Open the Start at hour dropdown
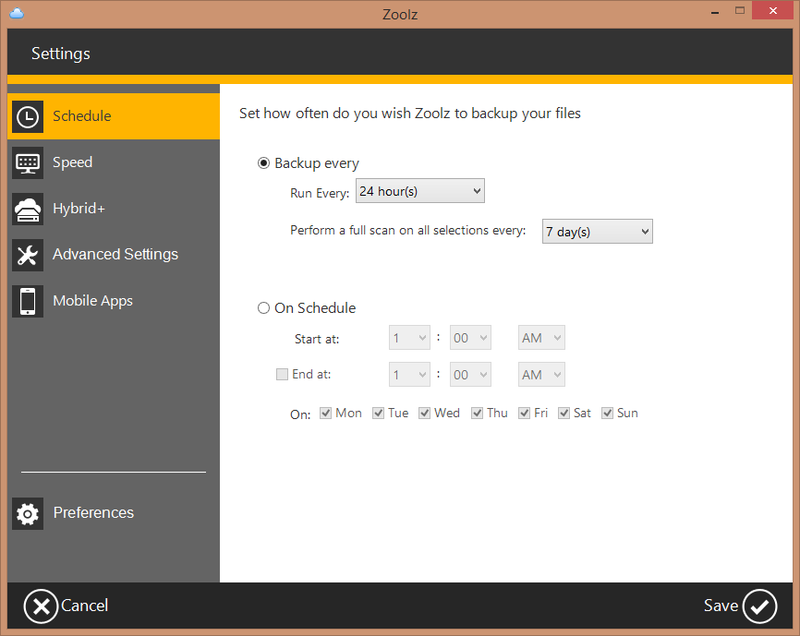This screenshot has height=636, width=800. 409,338
